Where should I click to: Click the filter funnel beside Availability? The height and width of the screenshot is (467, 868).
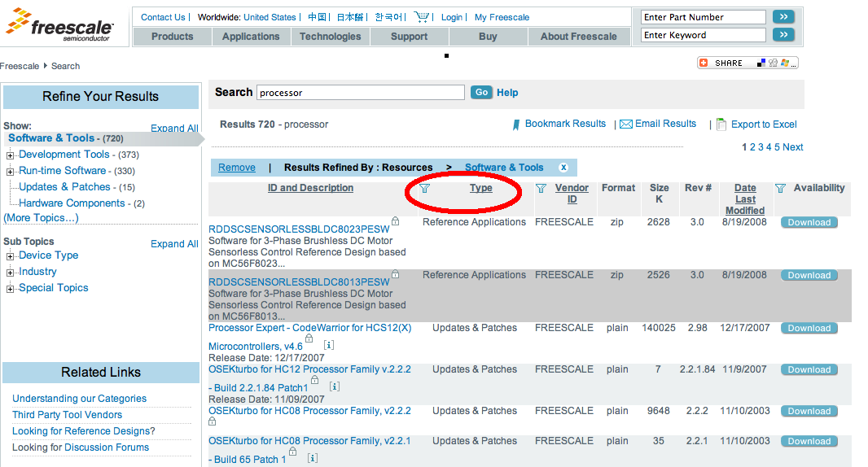[x=780, y=189]
